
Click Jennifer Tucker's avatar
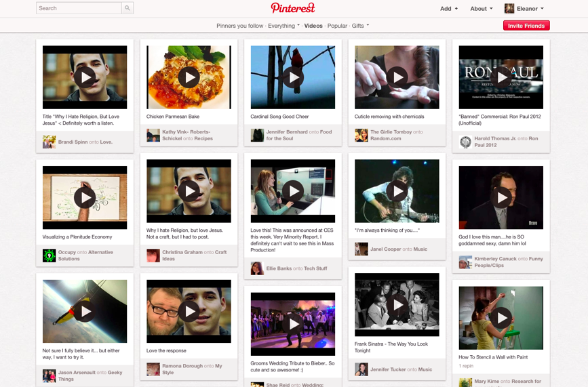[361, 369]
